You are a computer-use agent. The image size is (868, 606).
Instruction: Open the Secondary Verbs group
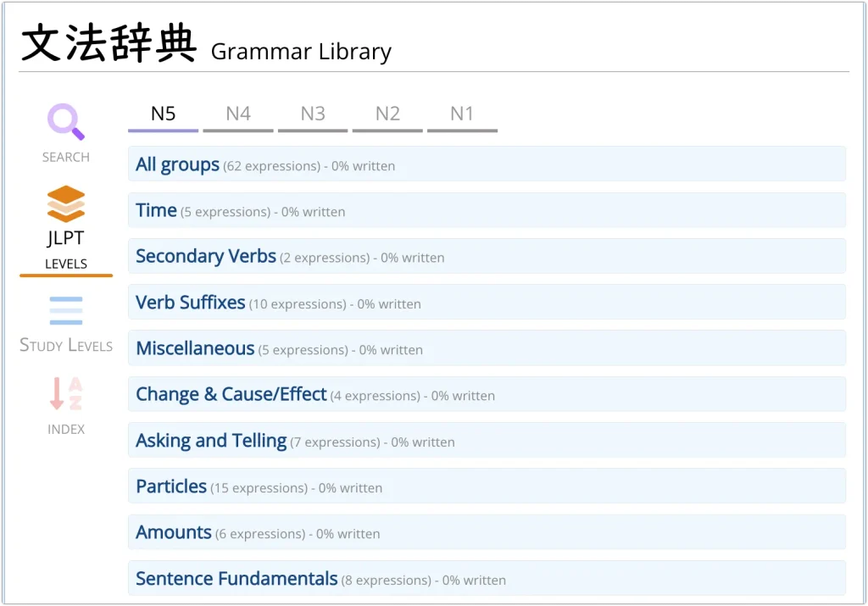pos(487,256)
